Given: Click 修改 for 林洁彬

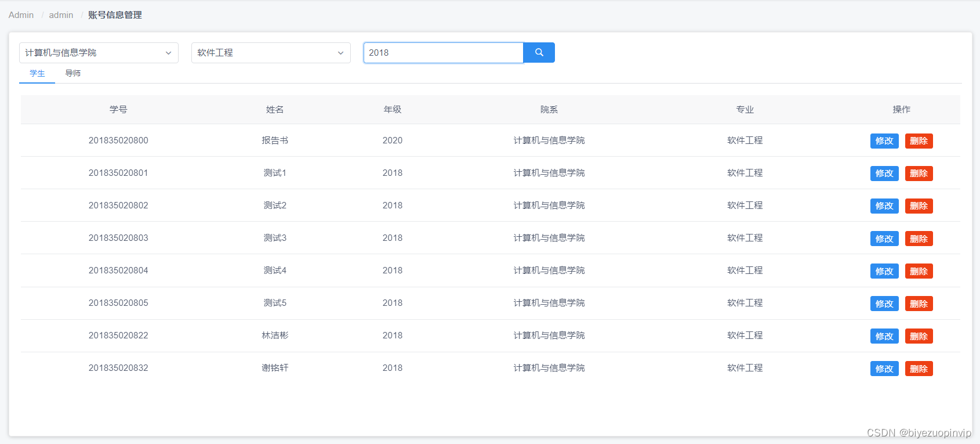Looking at the screenshot, I should (884, 336).
